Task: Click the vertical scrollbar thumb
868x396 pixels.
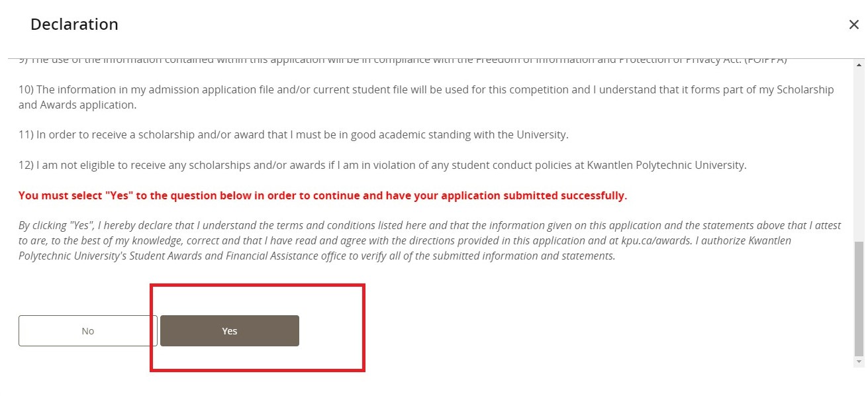Action: point(859,298)
